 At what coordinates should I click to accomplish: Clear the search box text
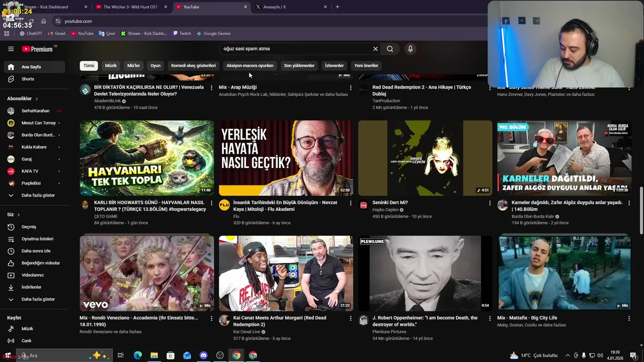375,49
